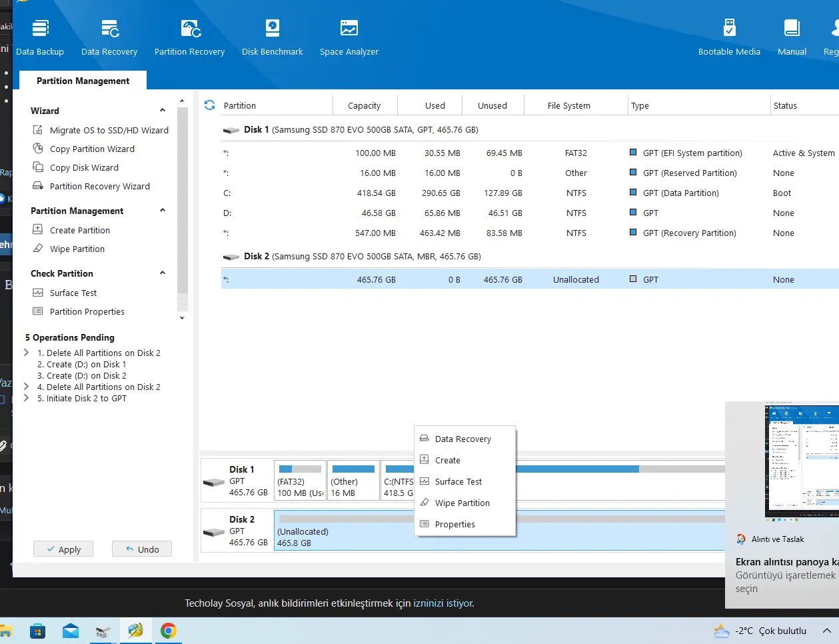Choose Data Recovery from the context menu
The width and height of the screenshot is (839, 644).
click(465, 439)
